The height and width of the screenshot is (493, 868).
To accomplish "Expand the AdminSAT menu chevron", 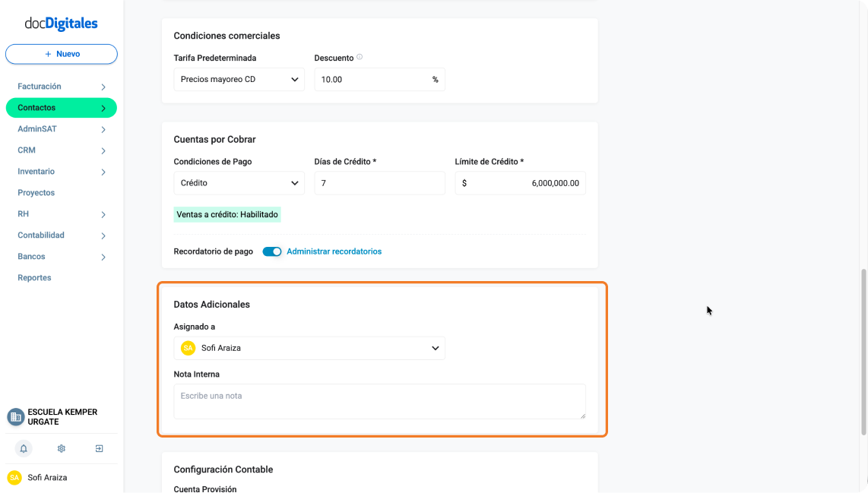I will (x=103, y=129).
